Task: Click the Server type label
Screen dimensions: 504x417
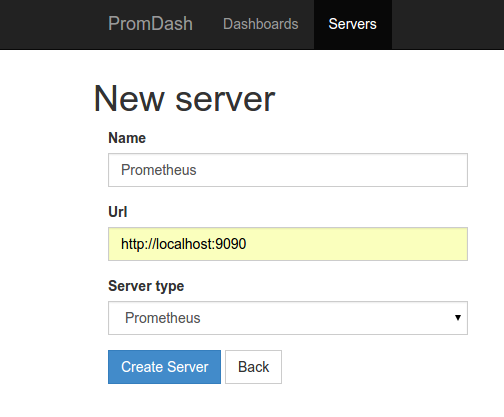Action: 146,286
